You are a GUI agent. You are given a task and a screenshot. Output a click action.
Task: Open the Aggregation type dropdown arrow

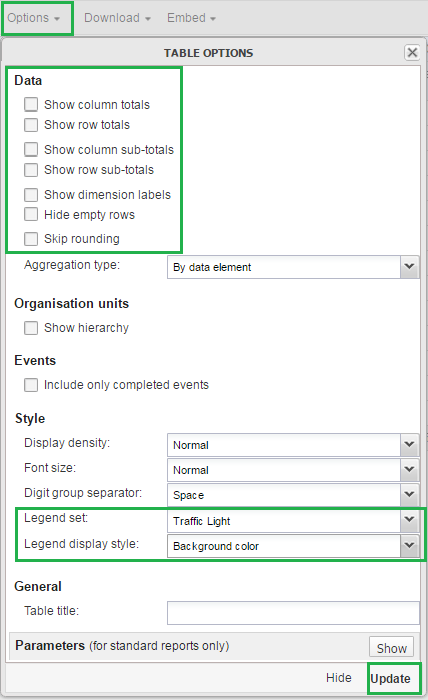pyautogui.click(x=409, y=267)
